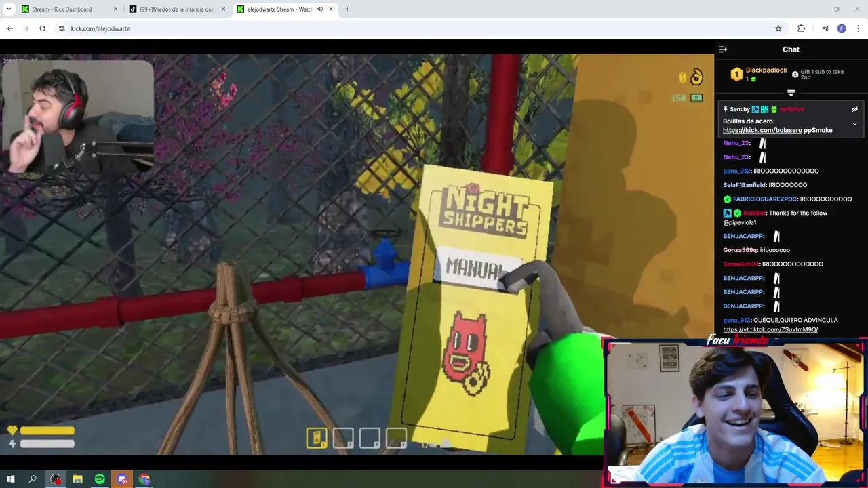Open the tab search dropdown
868x488 pixels.
[9, 9]
